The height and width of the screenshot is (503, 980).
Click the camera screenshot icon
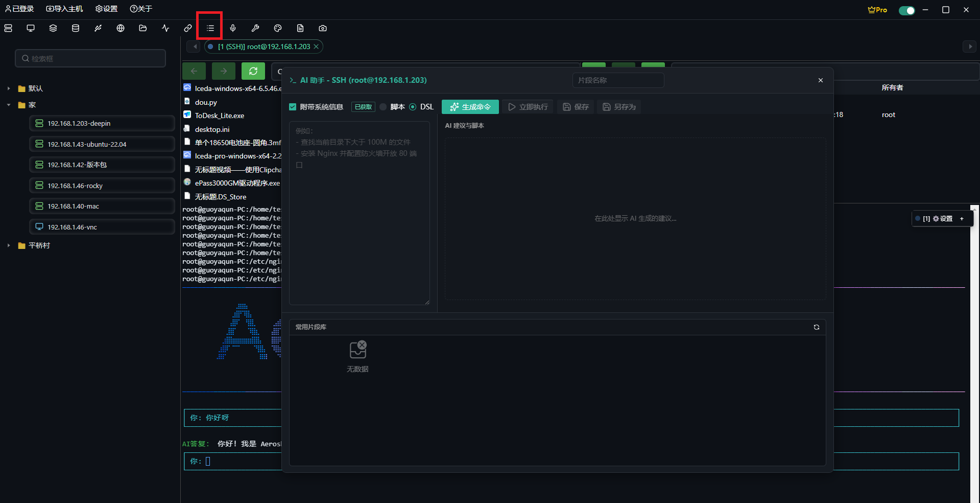tap(323, 28)
